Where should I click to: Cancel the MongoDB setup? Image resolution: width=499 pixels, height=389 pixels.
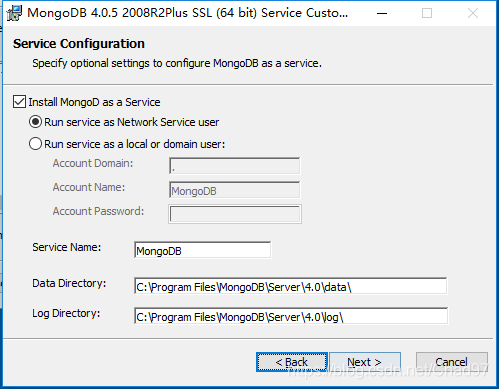(x=452, y=362)
